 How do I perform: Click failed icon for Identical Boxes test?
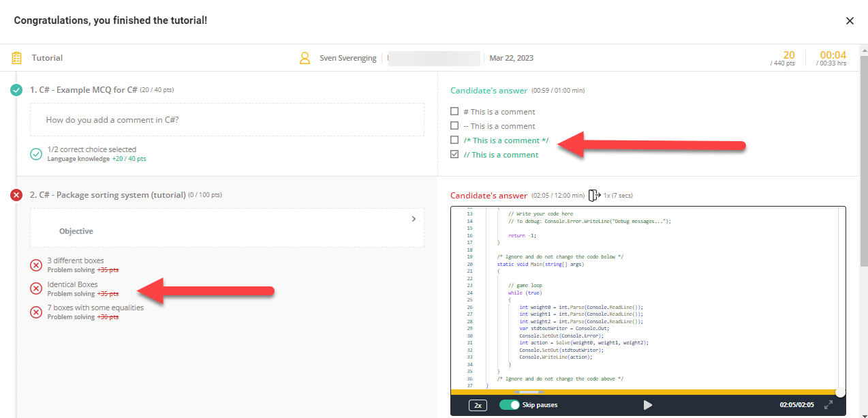[36, 288]
